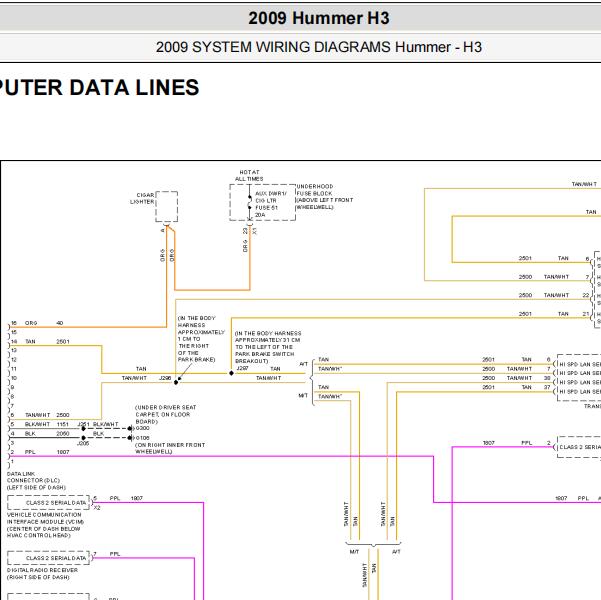Select the "A/T" label under the bottom brace
Screen dimensions: 601x600
[396, 552]
